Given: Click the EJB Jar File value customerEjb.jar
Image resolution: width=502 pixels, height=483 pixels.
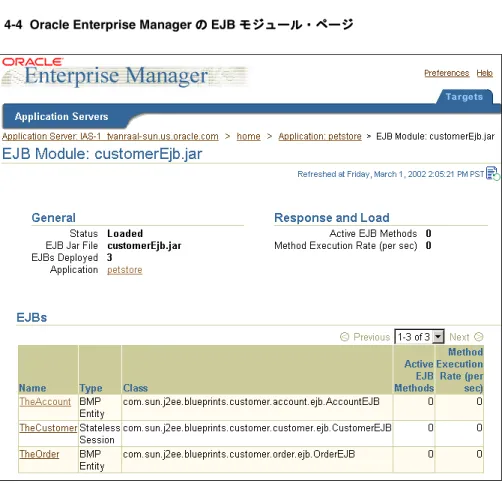Looking at the screenshot, I should [x=144, y=246].
